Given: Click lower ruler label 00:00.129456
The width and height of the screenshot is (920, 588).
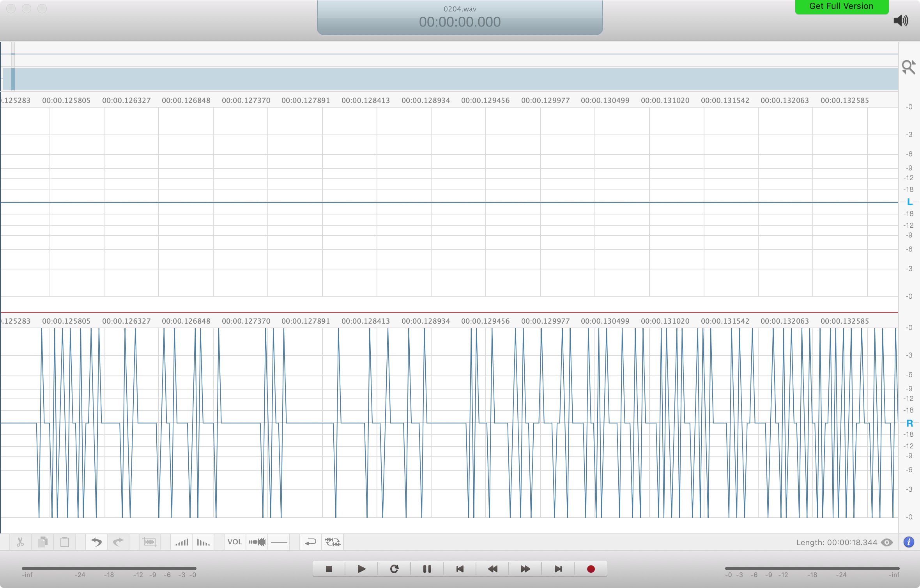Looking at the screenshot, I should click(485, 321).
